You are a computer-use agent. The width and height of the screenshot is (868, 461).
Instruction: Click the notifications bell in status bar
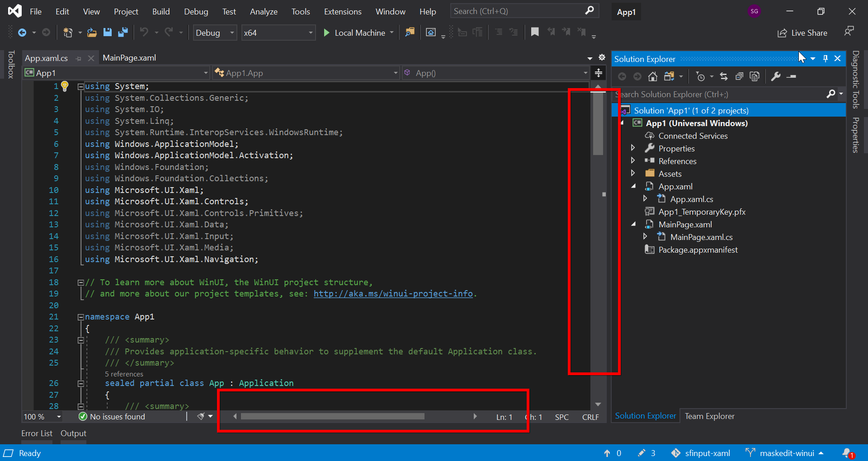point(847,453)
